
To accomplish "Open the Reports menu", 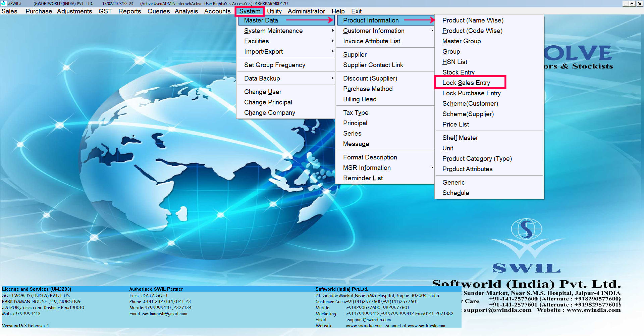I will click(130, 11).
